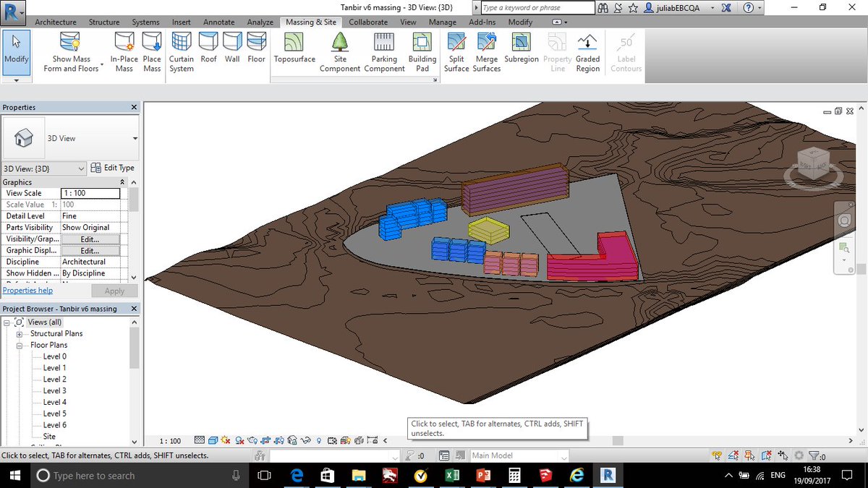This screenshot has width=868, height=488.
Task: Select Curtain System by face
Action: click(182, 52)
